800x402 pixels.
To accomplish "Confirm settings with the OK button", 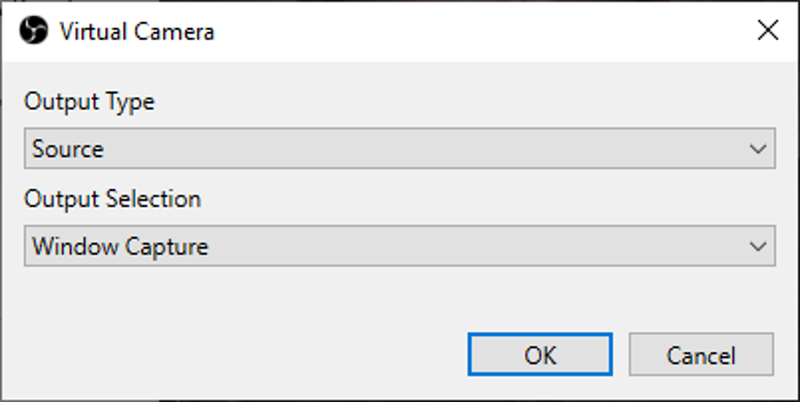I will [540, 355].
